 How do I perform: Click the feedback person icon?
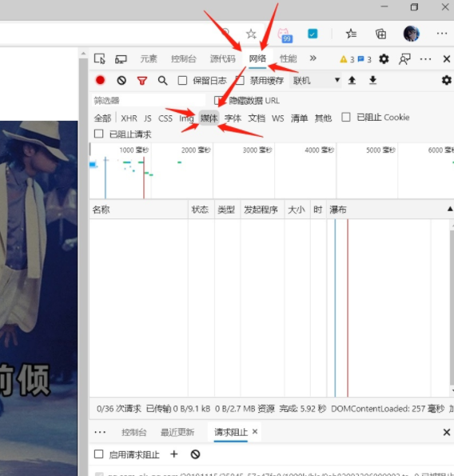[404, 59]
